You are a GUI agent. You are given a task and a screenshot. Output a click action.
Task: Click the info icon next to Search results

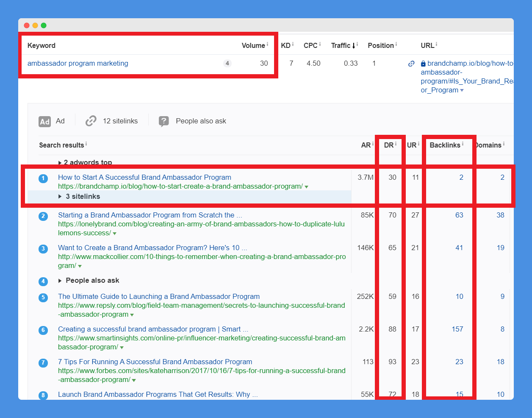point(86,144)
